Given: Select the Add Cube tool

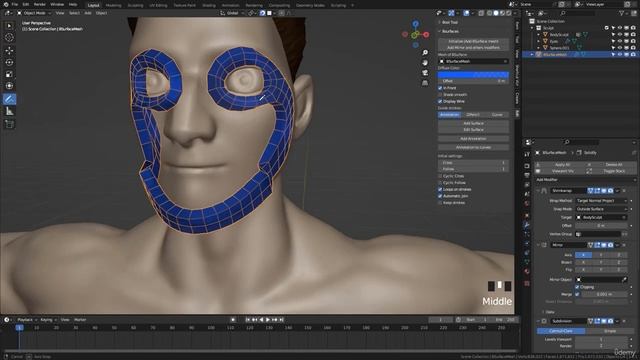Looking at the screenshot, I should 9,124.
